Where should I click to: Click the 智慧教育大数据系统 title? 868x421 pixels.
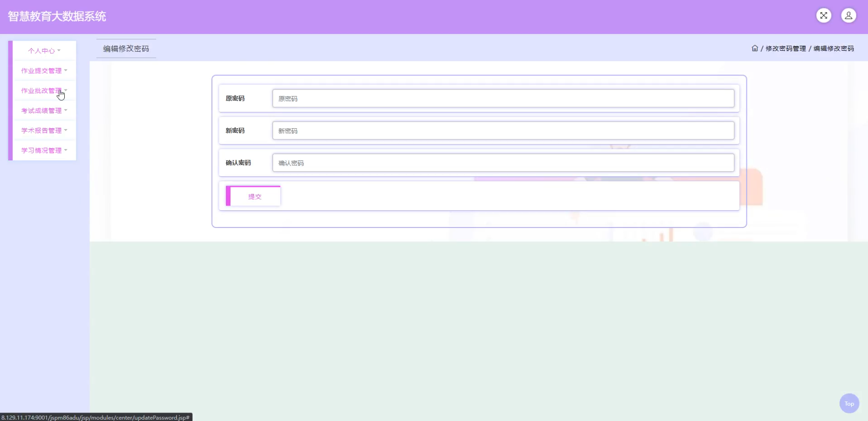tap(57, 16)
